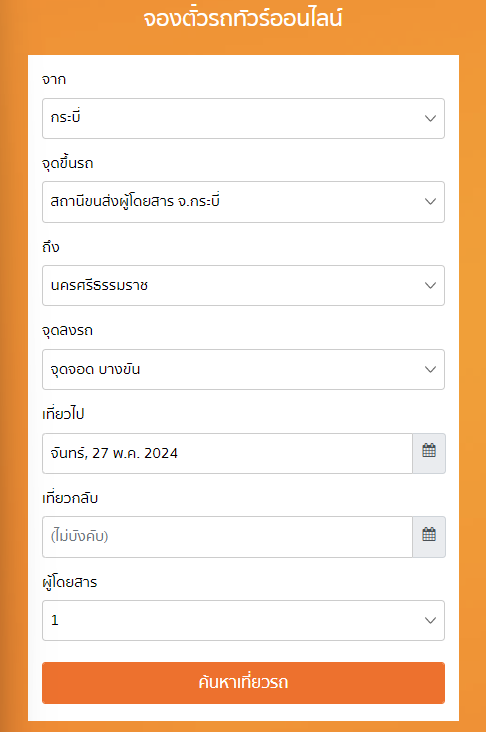Open the นครศรีธรรมราช destination dropdown
Screen dimensions: 486x732
[x=243, y=285]
